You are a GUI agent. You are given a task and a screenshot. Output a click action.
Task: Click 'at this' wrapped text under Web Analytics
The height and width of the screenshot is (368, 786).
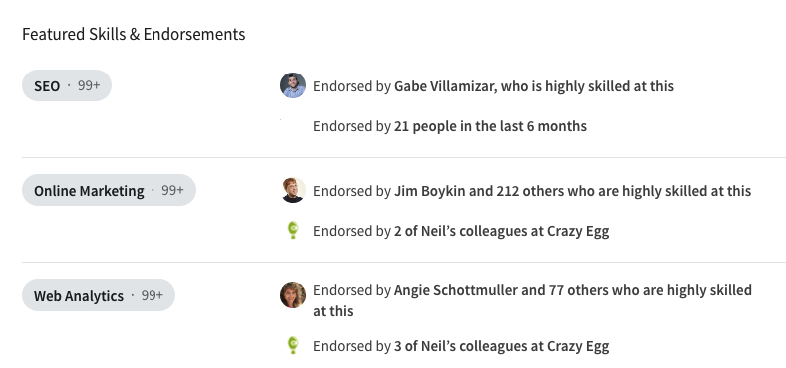[333, 311]
